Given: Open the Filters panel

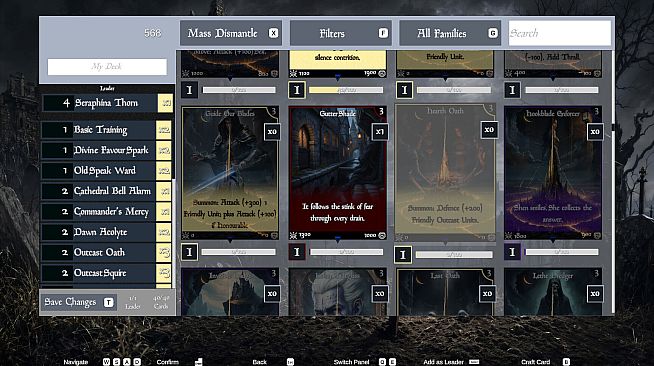Looking at the screenshot, I should pyautogui.click(x=340, y=33).
